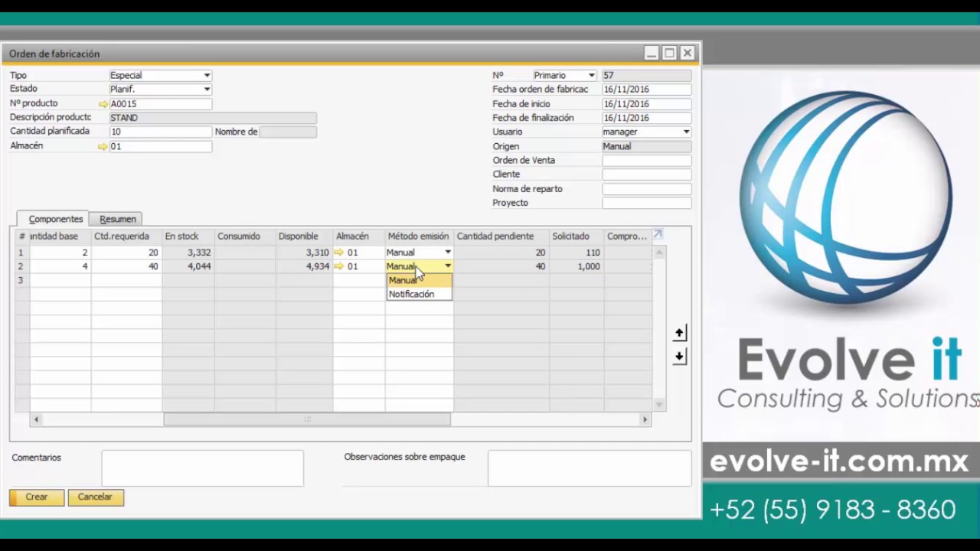Click the link arrow next to header Almacén field
980x551 pixels.
tap(103, 146)
